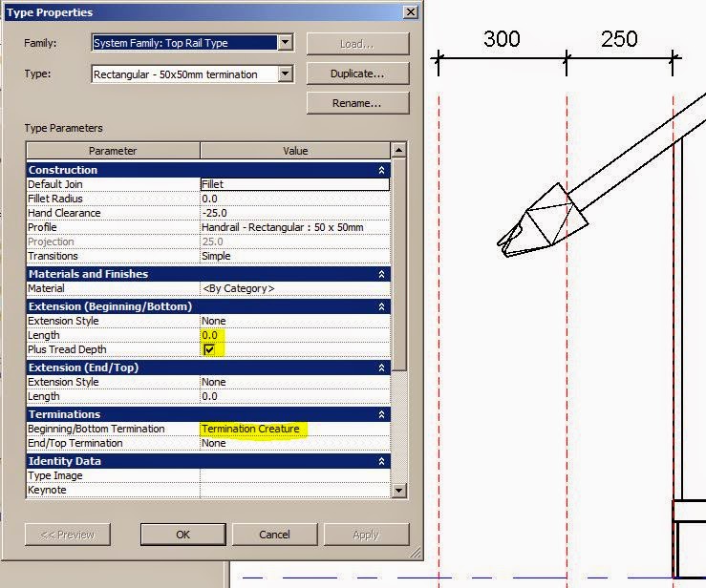The height and width of the screenshot is (588, 706).
Task: Click the Value column header
Action: [x=295, y=151]
